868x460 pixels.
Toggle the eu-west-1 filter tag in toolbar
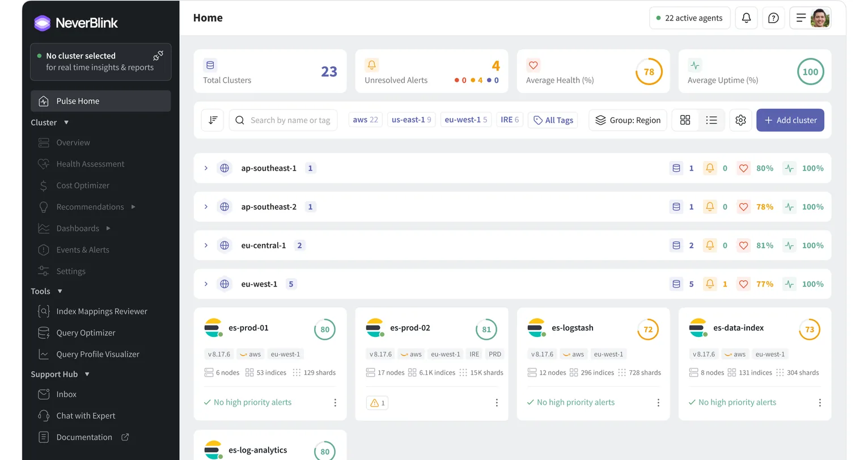pyautogui.click(x=466, y=120)
